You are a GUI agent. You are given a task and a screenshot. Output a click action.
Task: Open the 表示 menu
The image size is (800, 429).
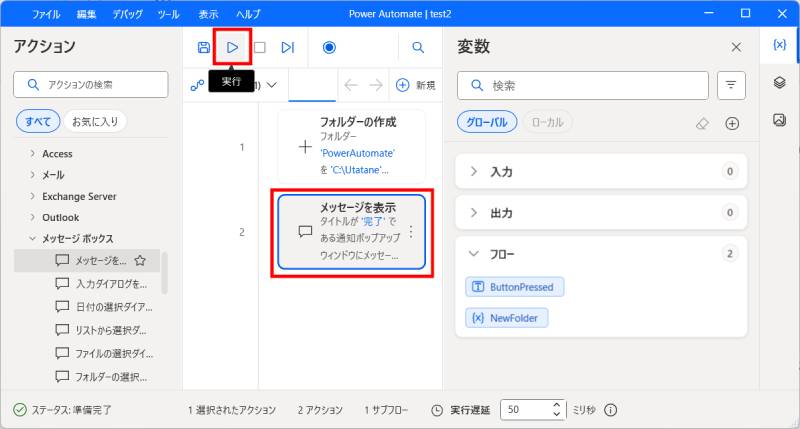pyautogui.click(x=208, y=14)
